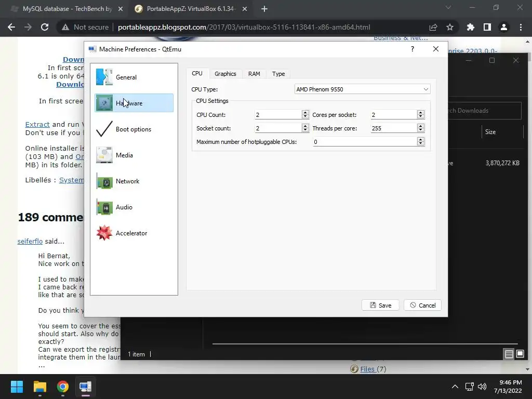
Task: Save the machine preferences
Action: pyautogui.click(x=380, y=305)
